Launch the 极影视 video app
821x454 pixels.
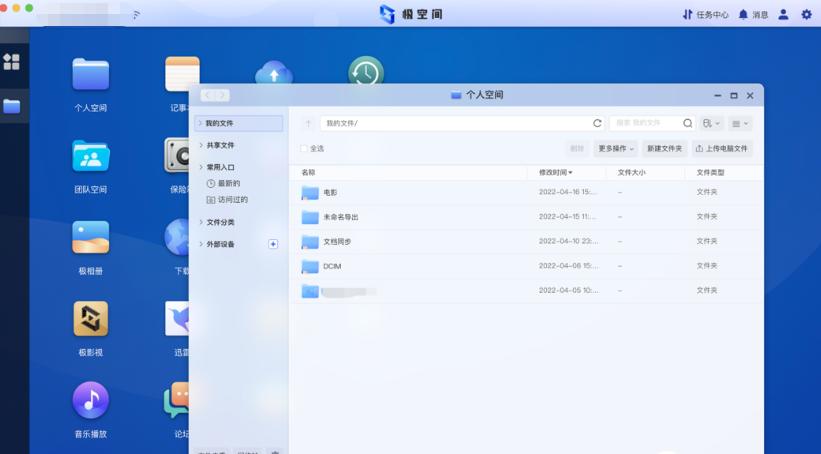pyautogui.click(x=91, y=318)
